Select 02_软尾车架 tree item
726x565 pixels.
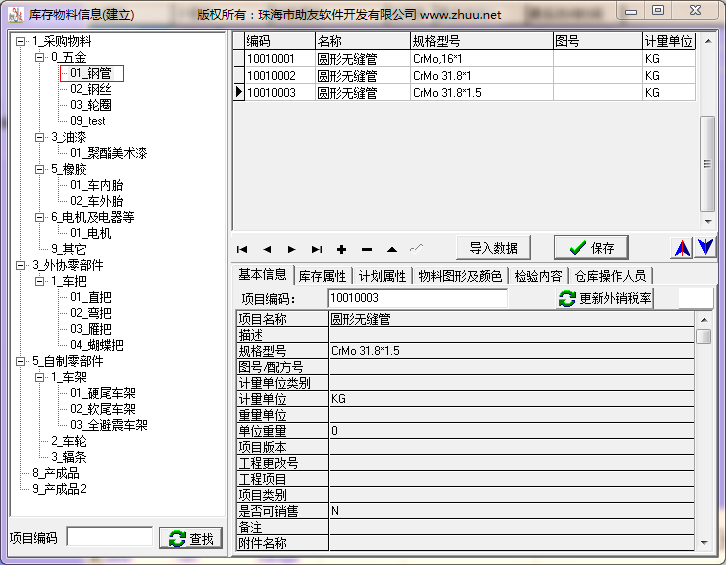click(103, 409)
